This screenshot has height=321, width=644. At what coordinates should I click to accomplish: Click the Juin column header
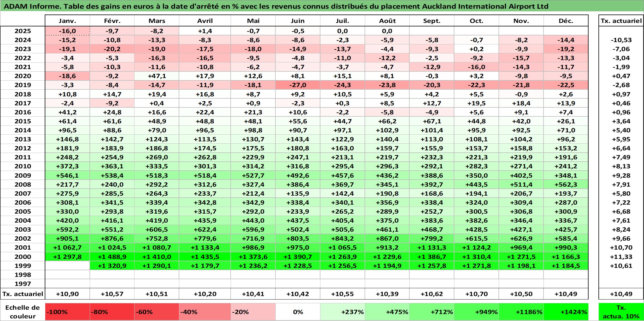point(298,21)
